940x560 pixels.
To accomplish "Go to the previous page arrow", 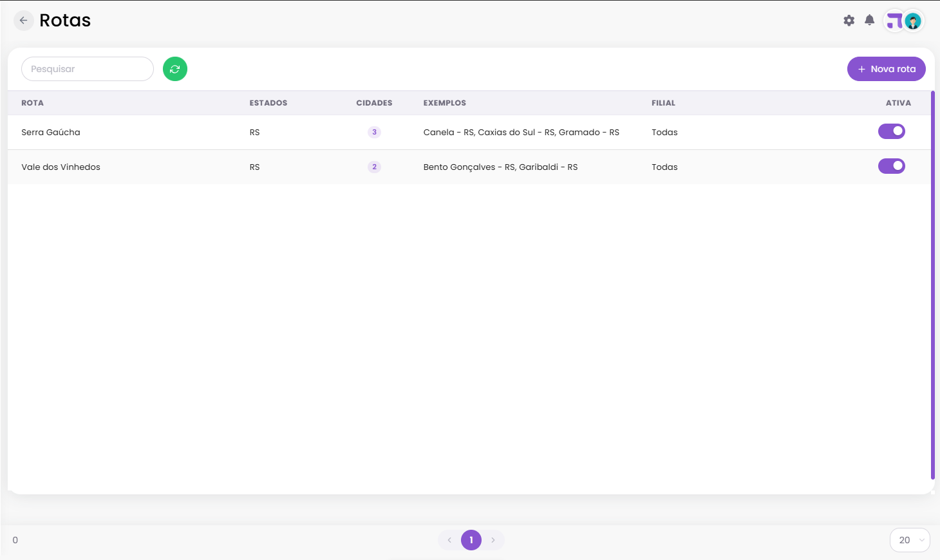I will point(449,540).
